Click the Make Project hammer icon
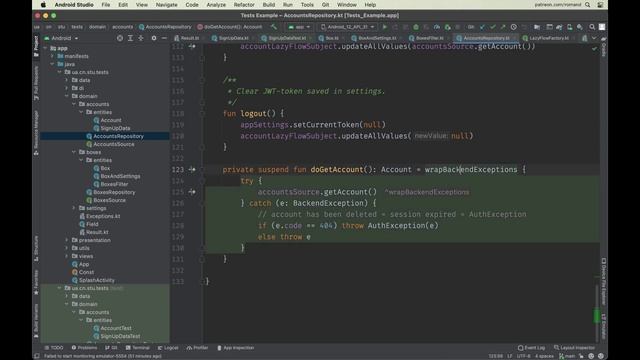Screen dimensions: 640x360 point(274,27)
